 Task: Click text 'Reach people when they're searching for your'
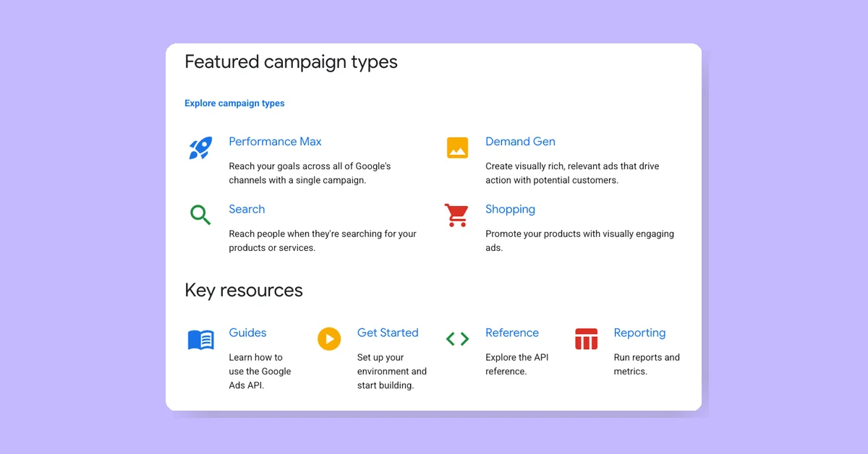coord(323,234)
